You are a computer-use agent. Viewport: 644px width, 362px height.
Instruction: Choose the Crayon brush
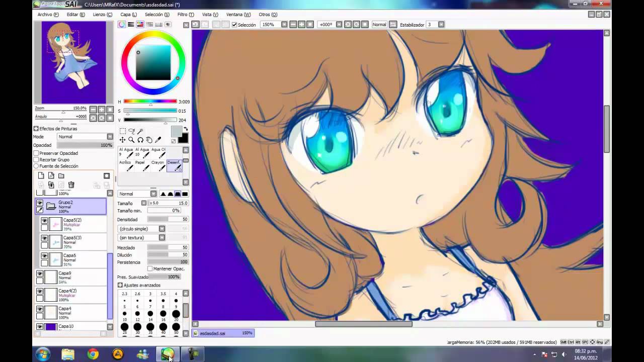(157, 166)
